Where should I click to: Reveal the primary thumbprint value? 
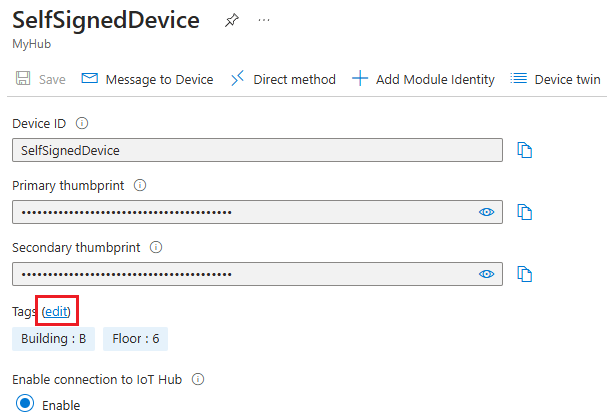[x=487, y=212]
